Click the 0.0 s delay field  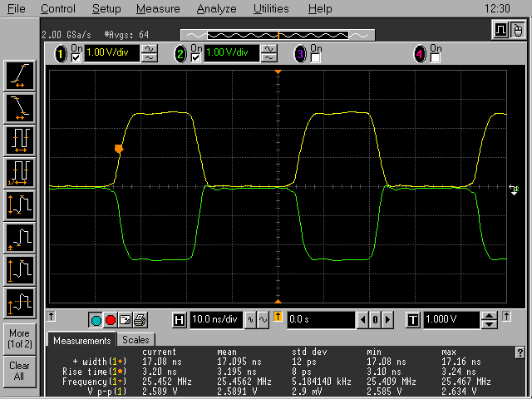coord(321,319)
